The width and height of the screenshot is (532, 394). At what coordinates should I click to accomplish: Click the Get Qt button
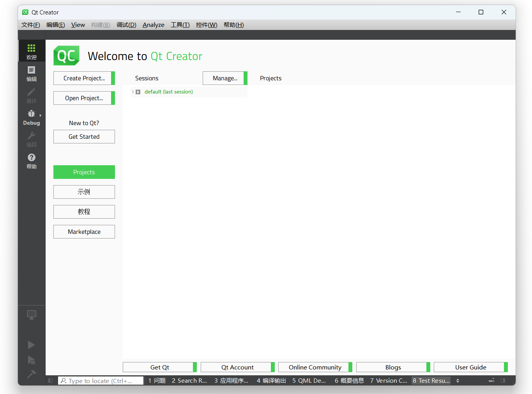(x=160, y=367)
